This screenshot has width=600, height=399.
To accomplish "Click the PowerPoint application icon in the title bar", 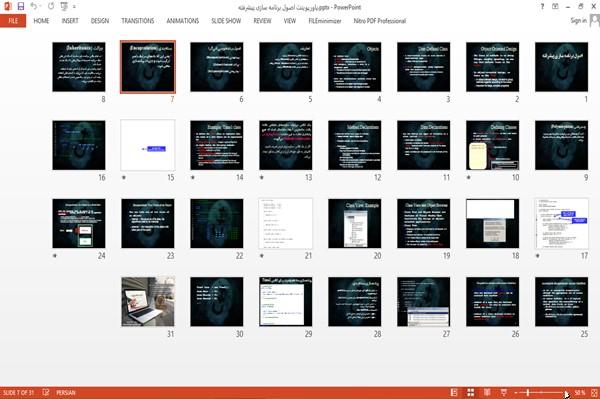I will pyautogui.click(x=7, y=6).
